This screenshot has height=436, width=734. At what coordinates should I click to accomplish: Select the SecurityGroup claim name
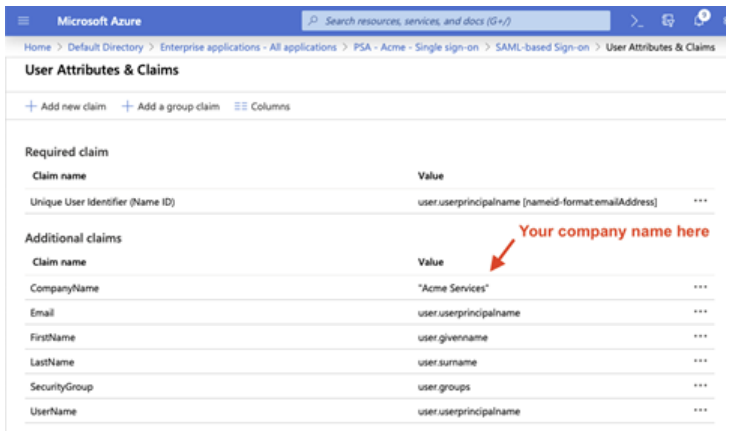click(61, 387)
